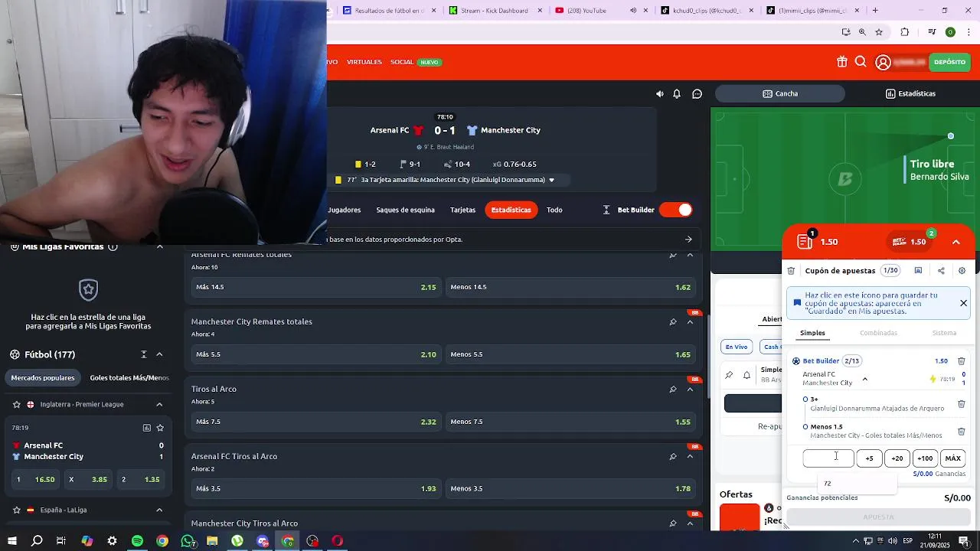The width and height of the screenshot is (980, 551).
Task: Remove Donnarumma Atajadas de Arquero selection
Action: (962, 404)
